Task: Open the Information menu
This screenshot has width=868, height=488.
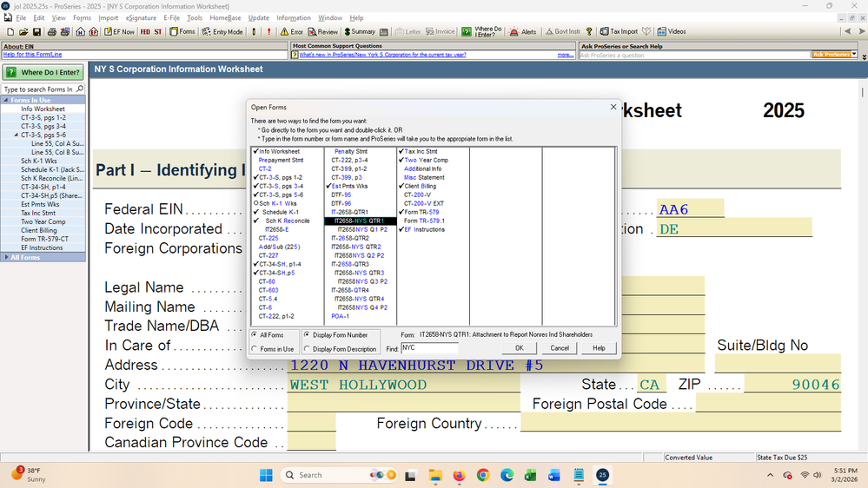Action: pos(294,18)
